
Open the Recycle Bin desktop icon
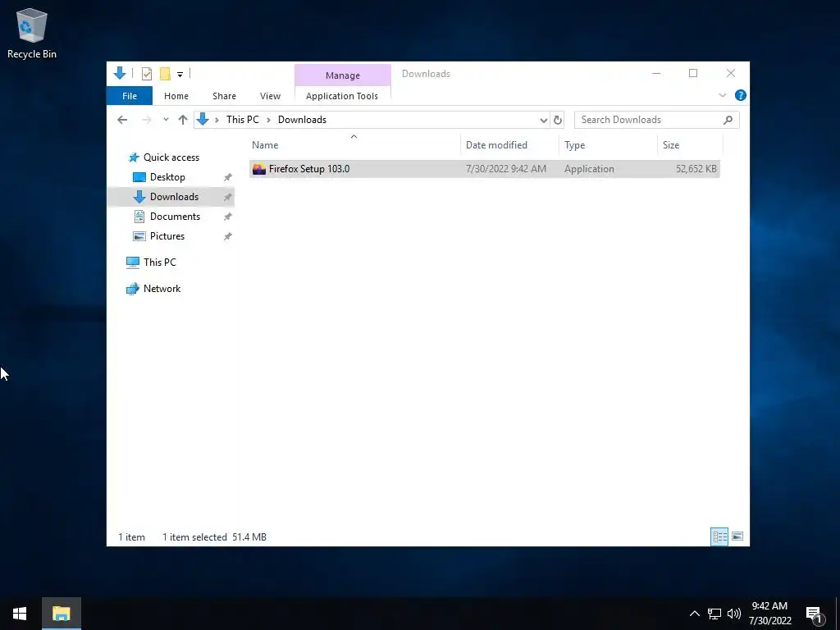[x=32, y=33]
